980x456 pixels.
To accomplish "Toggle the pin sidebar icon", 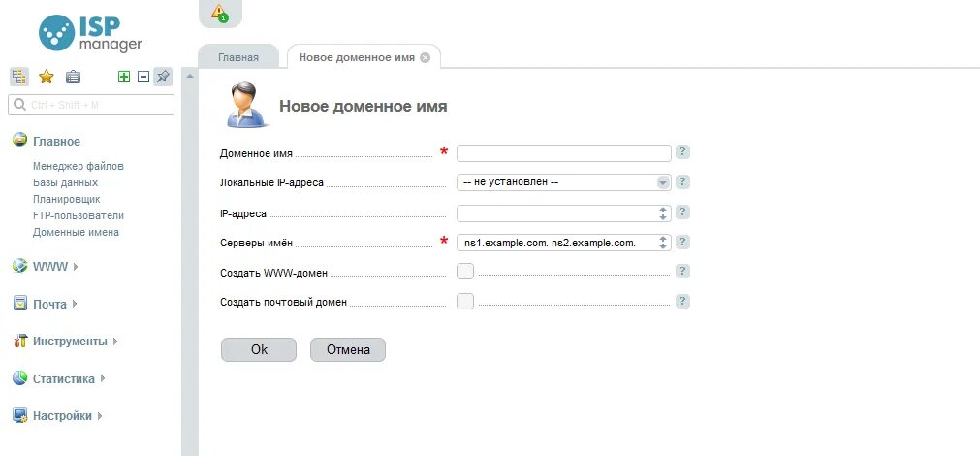I will [x=163, y=77].
